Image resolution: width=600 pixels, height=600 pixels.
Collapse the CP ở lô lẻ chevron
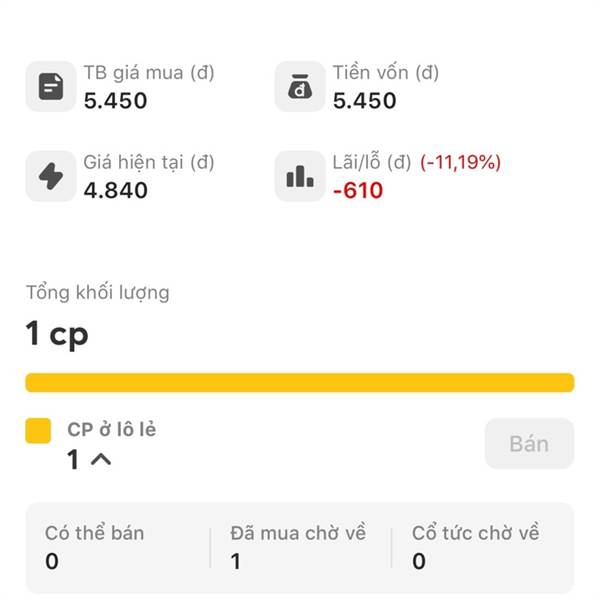coord(101,459)
